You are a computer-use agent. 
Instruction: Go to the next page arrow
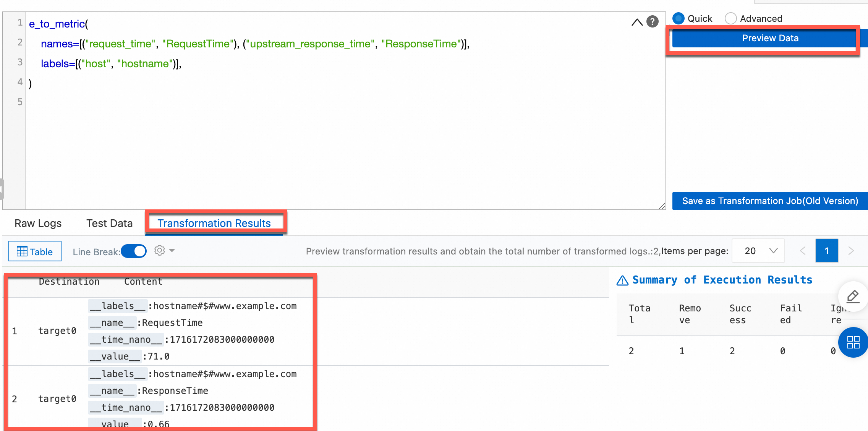click(851, 251)
